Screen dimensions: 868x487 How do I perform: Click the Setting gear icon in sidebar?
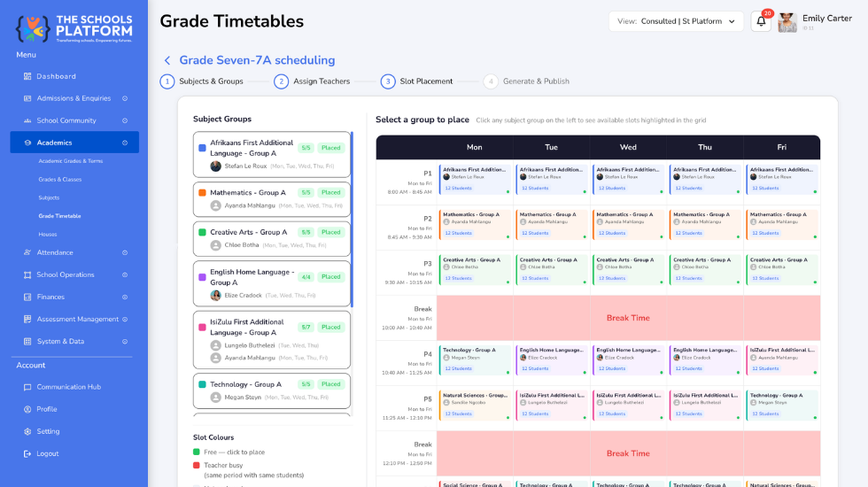click(27, 432)
